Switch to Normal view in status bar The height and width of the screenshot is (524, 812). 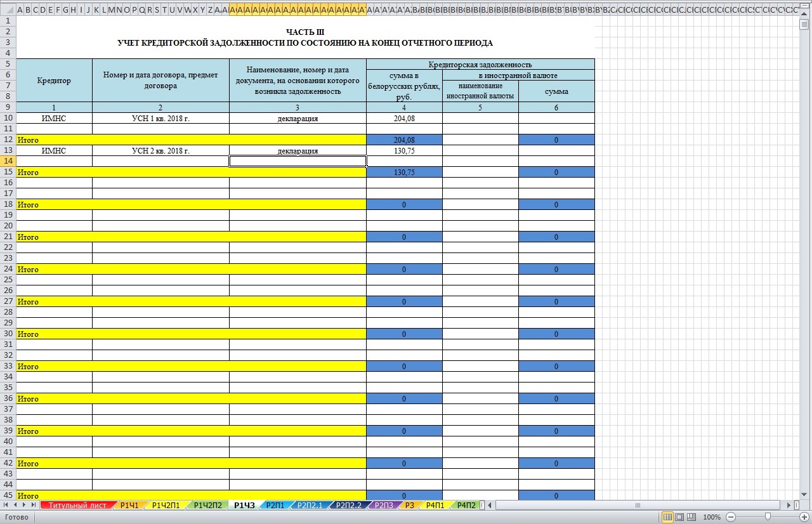pos(667,517)
